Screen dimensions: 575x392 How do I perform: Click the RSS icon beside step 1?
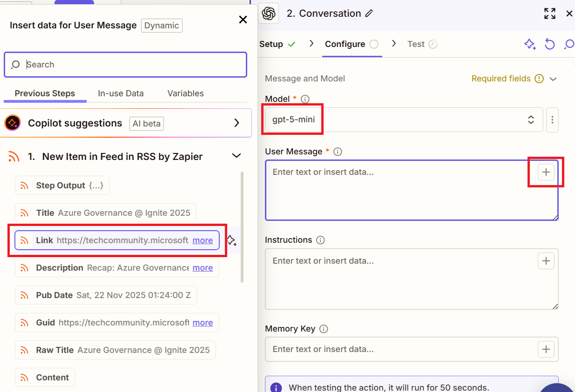click(x=14, y=157)
